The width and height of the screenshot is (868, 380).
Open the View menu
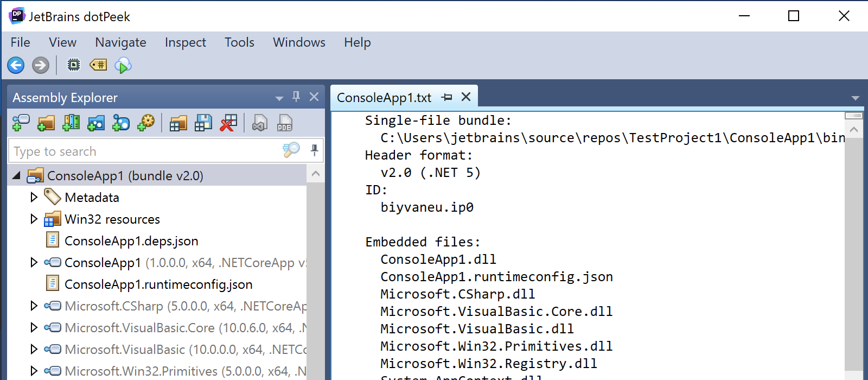[x=62, y=42]
